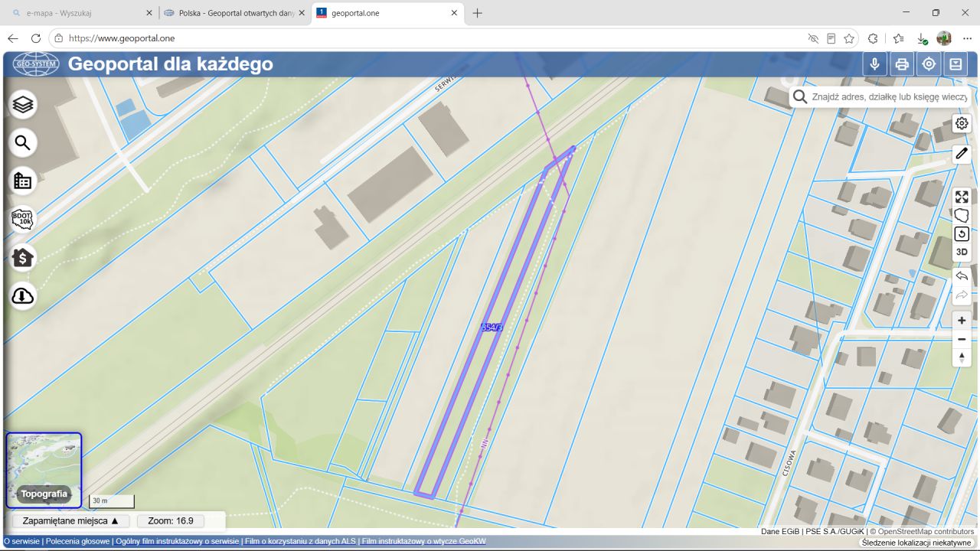The image size is (980, 551).
Task: Activate voice commands microphone button
Action: [875, 64]
